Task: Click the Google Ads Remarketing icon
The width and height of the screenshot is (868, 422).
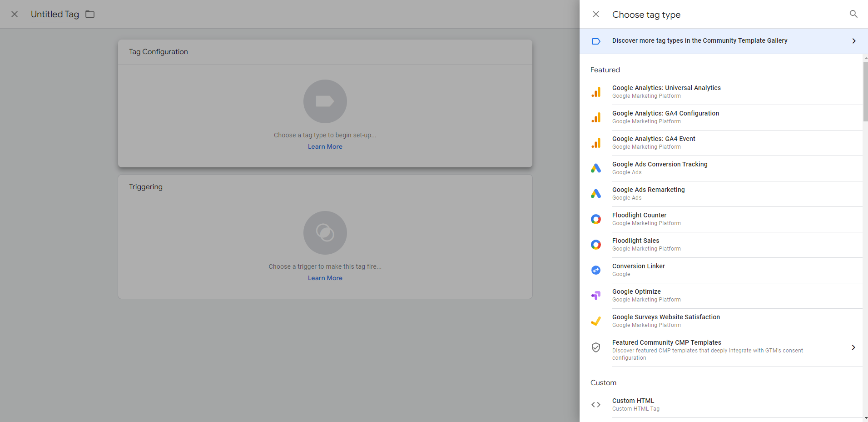Action: click(x=596, y=194)
